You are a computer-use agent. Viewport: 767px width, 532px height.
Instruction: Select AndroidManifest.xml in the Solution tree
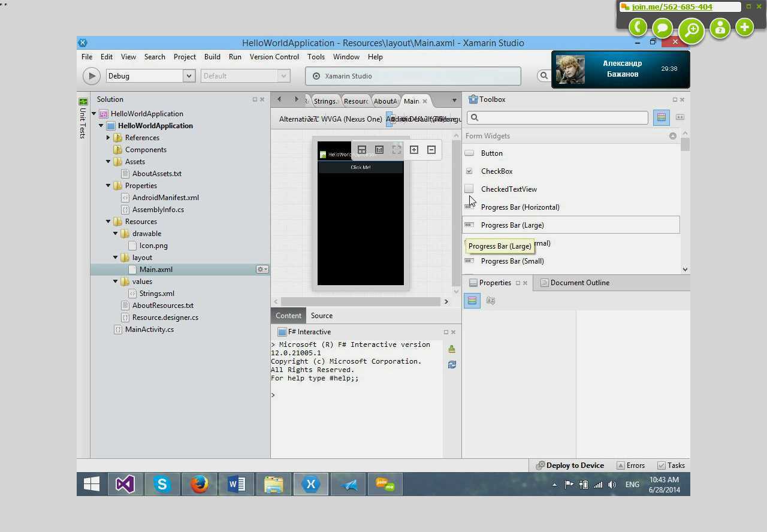165,198
